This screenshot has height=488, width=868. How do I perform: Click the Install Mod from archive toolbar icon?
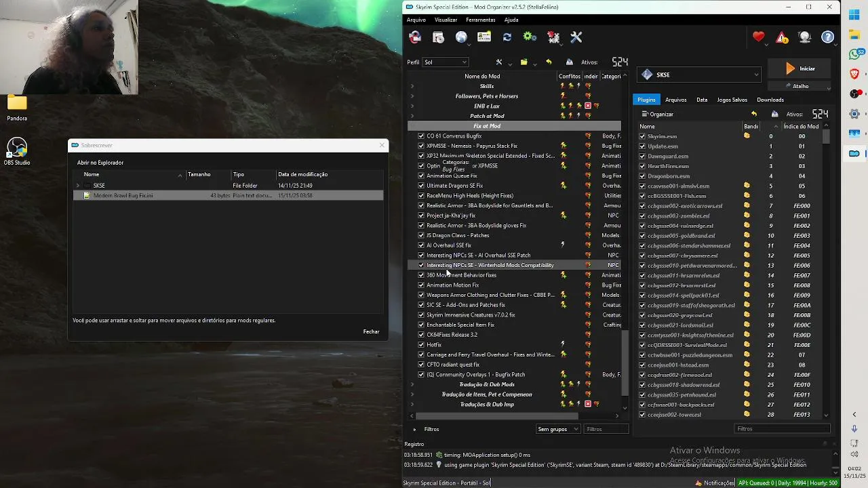pyautogui.click(x=438, y=37)
